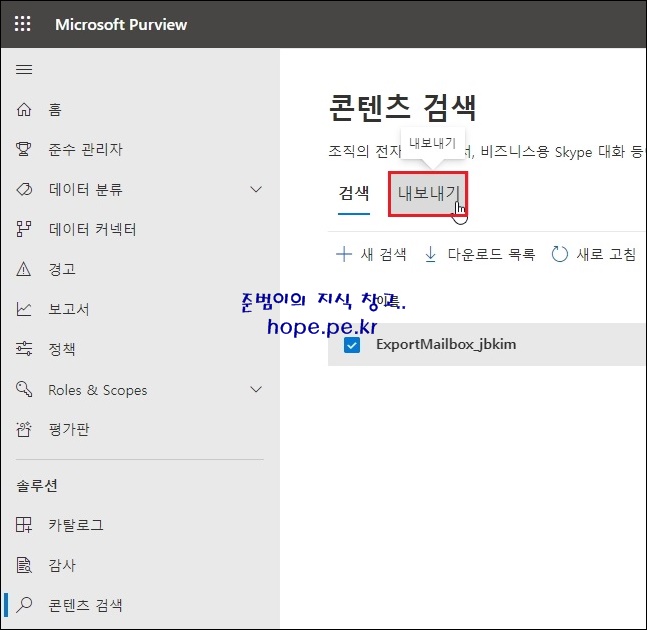Click the trophy icon for 준수 관리자

click(x=24, y=149)
